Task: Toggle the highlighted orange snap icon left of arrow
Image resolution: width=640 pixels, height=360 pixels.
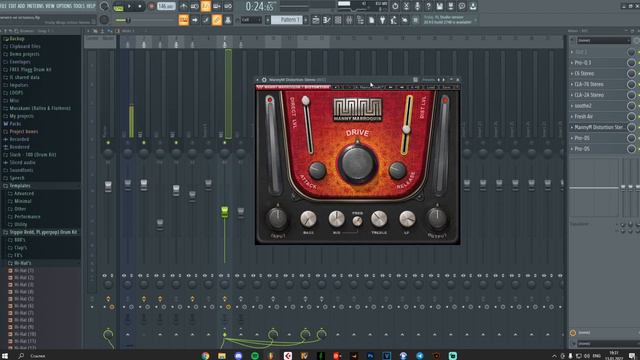Action: [x=184, y=20]
